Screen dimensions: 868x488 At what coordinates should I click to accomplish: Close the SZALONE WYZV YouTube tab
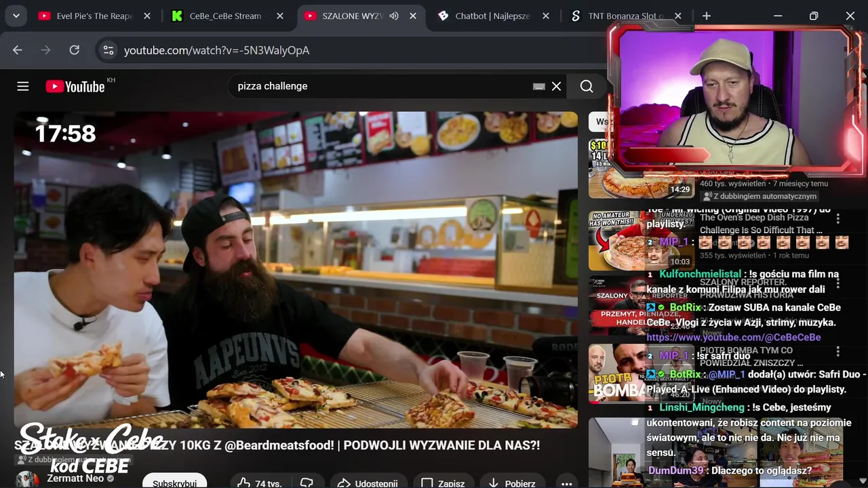(x=413, y=16)
